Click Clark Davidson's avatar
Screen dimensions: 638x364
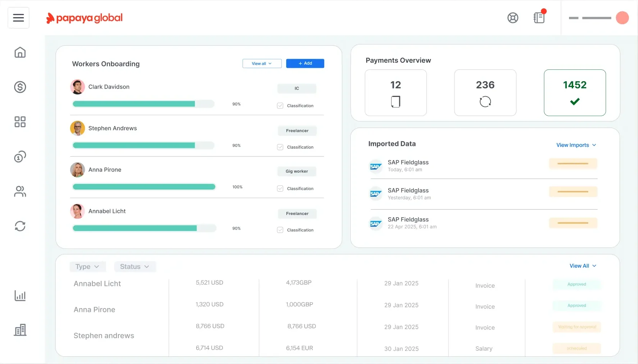coord(77,87)
